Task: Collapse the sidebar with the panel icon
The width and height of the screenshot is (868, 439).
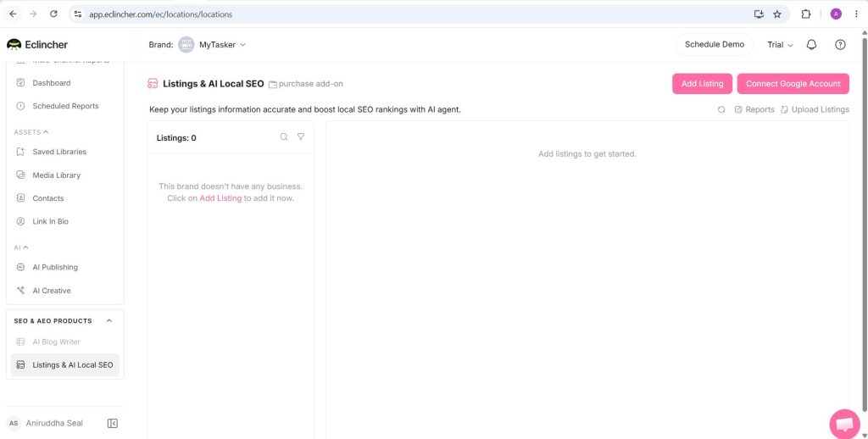Action: [113, 424]
